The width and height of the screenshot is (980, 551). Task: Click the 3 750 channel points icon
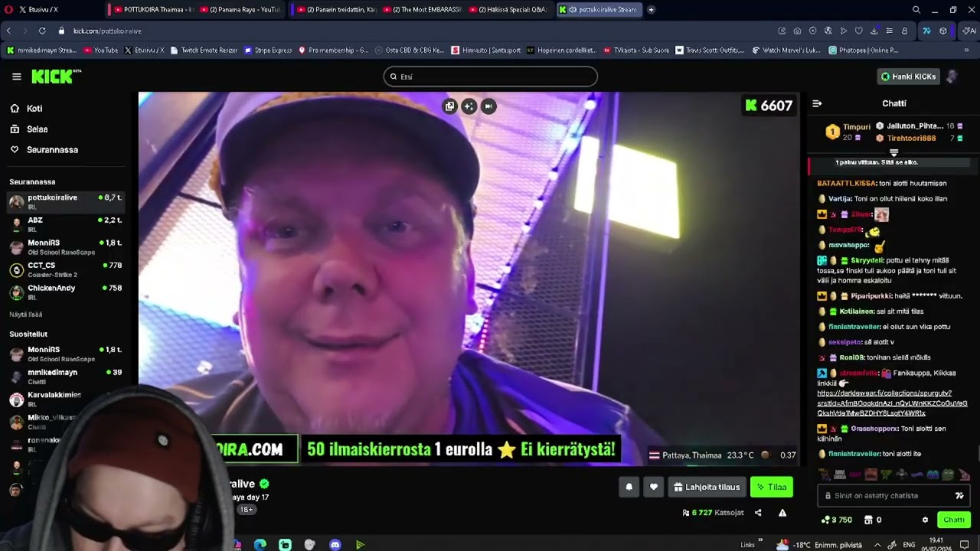(835, 520)
